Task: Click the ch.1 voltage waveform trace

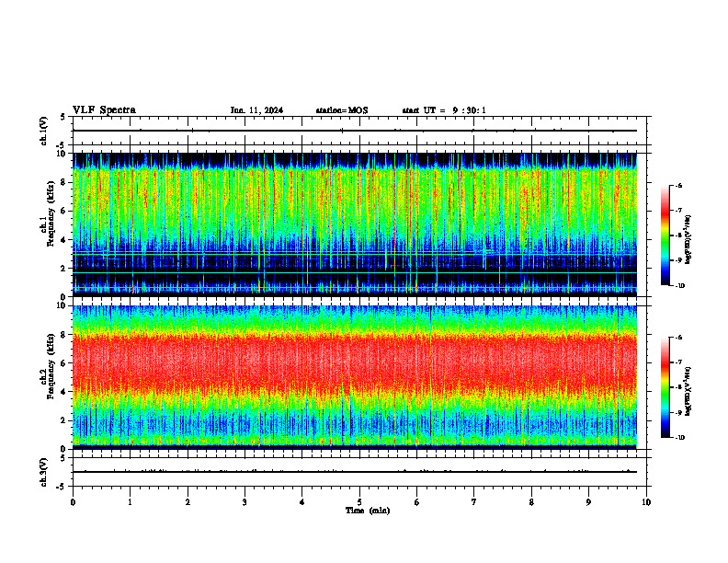Action: (355, 131)
